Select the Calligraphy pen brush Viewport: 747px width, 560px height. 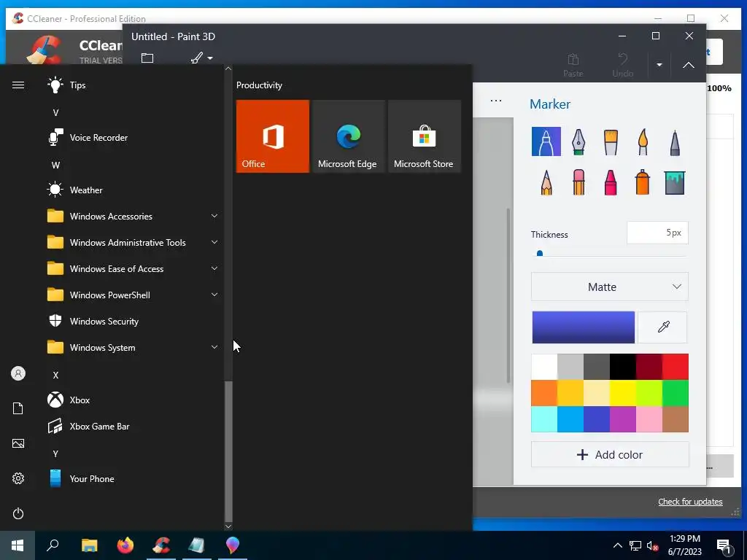(x=578, y=141)
